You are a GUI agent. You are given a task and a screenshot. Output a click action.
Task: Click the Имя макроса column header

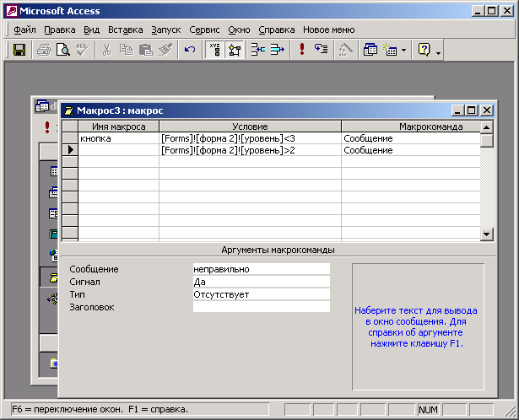[x=118, y=127]
